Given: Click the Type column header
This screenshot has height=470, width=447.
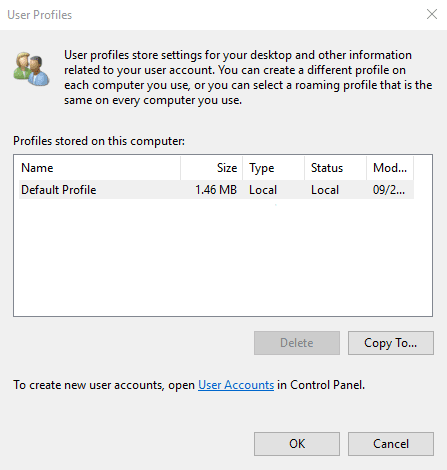Looking at the screenshot, I should tap(274, 168).
